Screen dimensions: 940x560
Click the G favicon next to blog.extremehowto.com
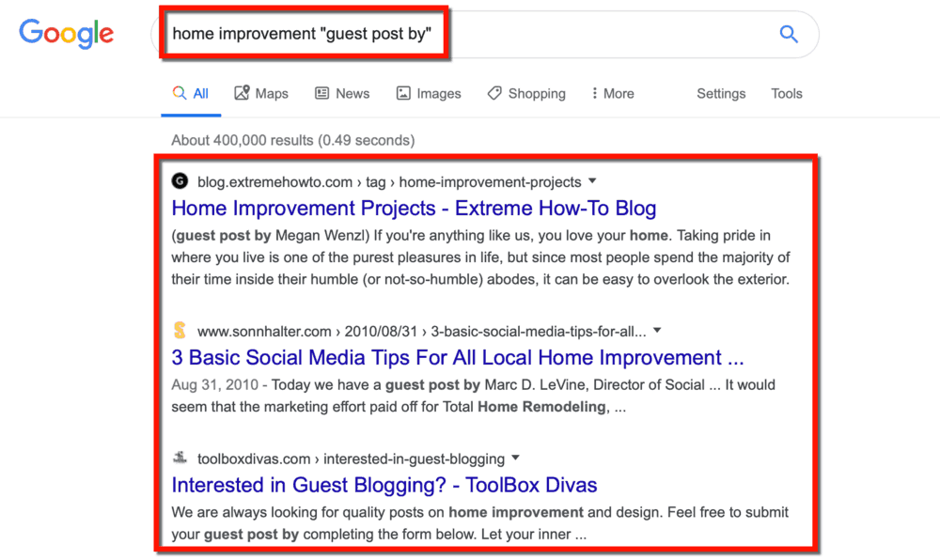(x=179, y=181)
